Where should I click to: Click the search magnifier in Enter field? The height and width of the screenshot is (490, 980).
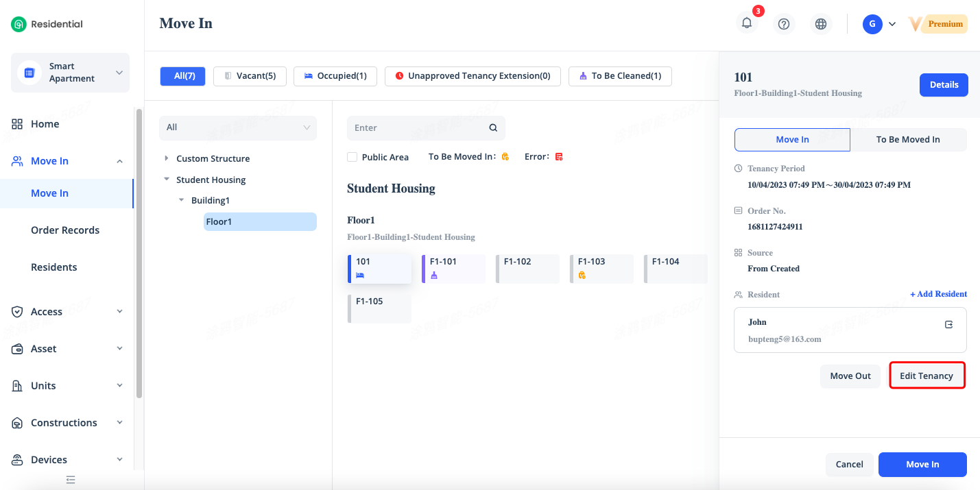tap(493, 128)
